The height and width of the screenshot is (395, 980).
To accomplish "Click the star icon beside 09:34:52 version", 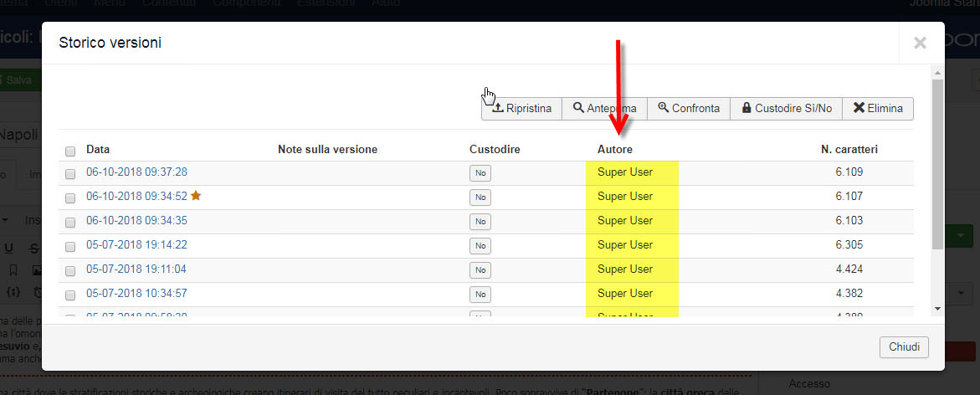I will (196, 196).
